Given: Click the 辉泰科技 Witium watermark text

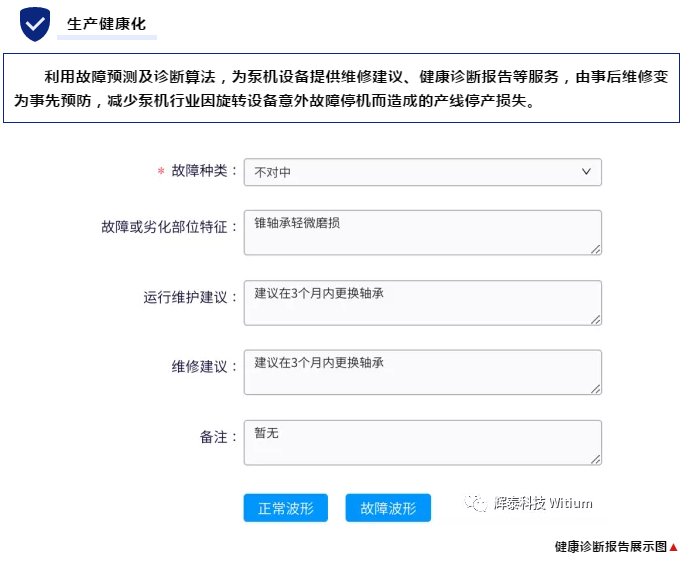Looking at the screenshot, I should pos(543,503).
